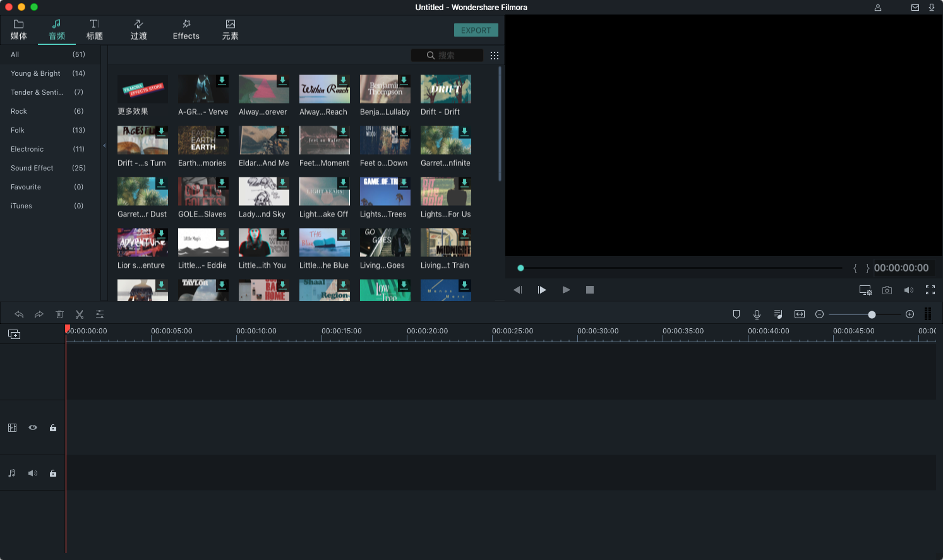943x560 pixels.
Task: Open the media tab (媒体)
Action: click(19, 30)
